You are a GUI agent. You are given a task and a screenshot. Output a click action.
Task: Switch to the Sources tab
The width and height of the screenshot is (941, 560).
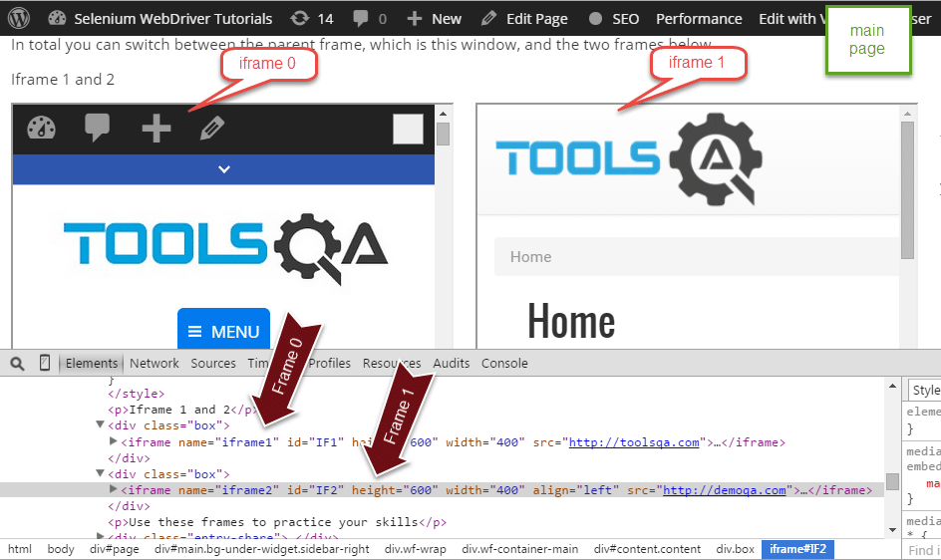coord(213,363)
